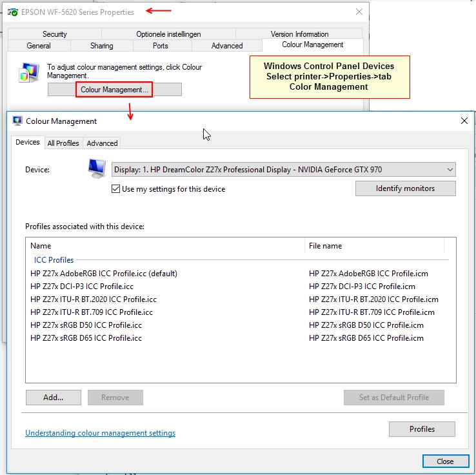Select the Colour Management tab in Properties
The height and width of the screenshot is (475, 476).
(x=312, y=45)
